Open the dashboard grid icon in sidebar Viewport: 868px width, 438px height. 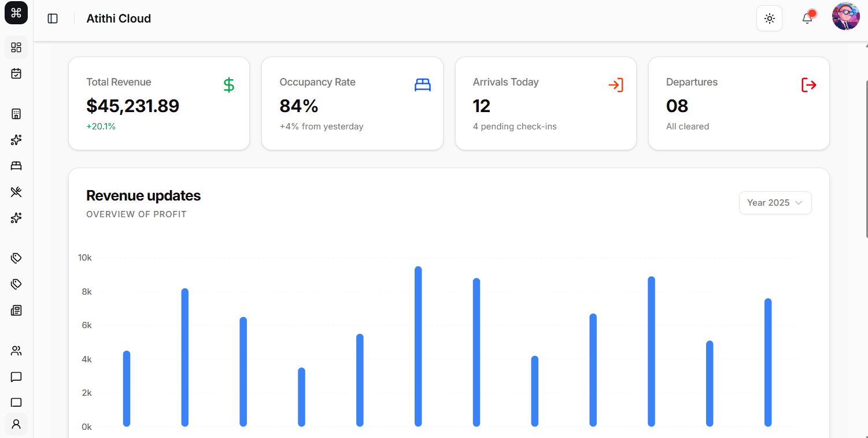(x=16, y=47)
